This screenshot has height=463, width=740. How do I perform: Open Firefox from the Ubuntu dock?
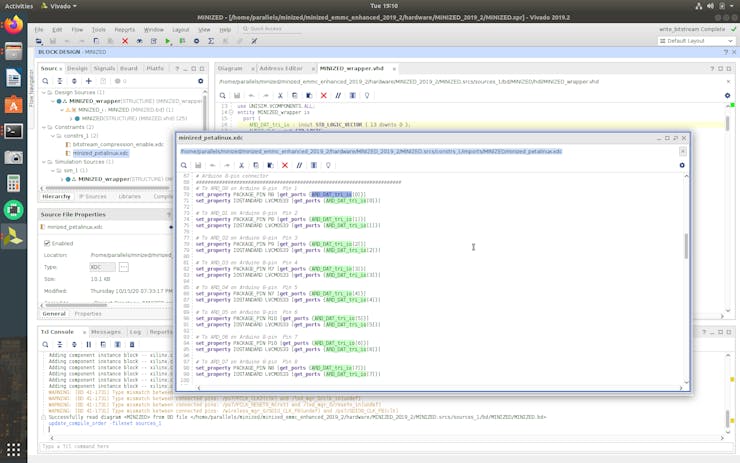pyautogui.click(x=13, y=25)
